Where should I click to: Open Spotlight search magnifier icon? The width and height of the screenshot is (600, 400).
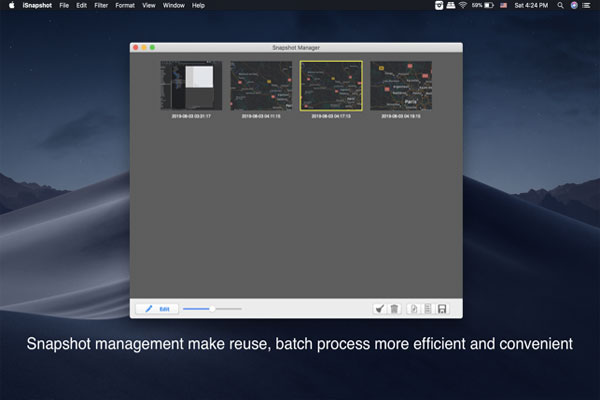pos(560,5)
